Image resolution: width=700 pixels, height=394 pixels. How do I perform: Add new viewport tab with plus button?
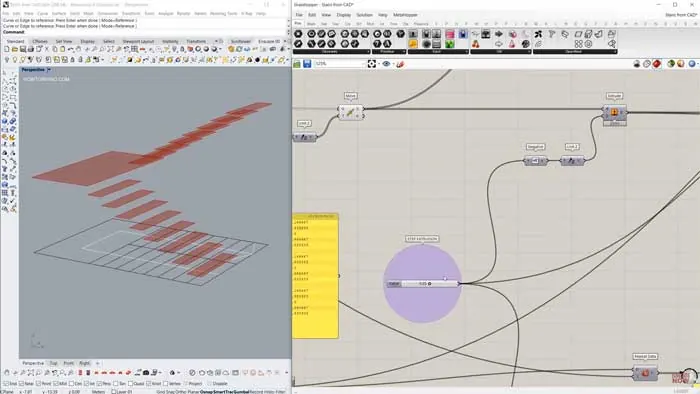click(97, 363)
